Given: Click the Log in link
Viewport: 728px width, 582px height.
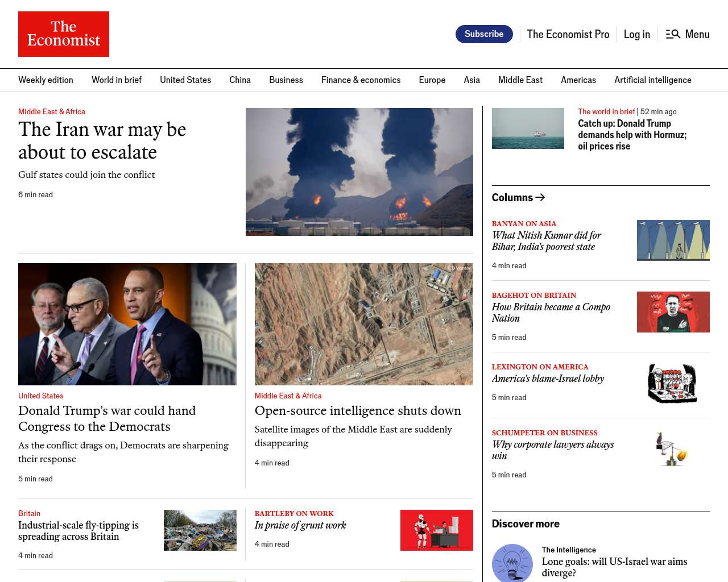Looking at the screenshot, I should tap(636, 34).
